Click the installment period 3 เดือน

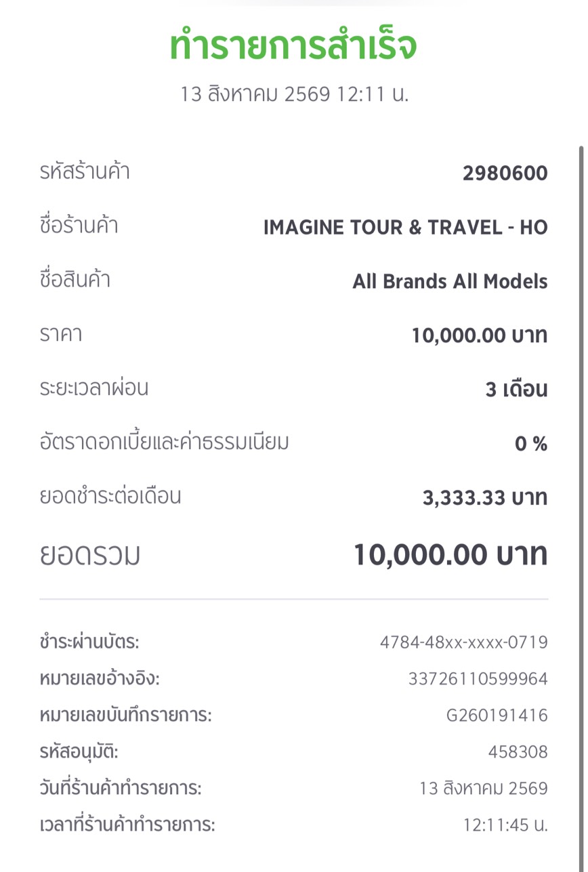pos(516,390)
